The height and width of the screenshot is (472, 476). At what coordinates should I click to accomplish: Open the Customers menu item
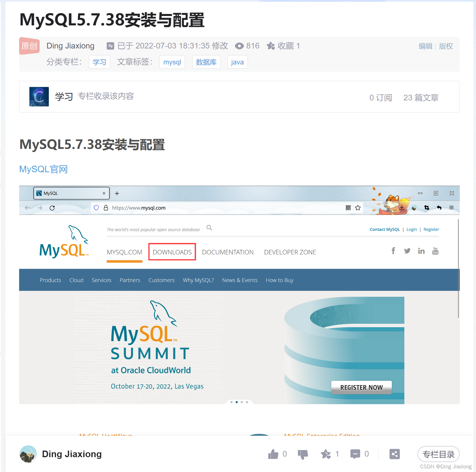coord(162,280)
